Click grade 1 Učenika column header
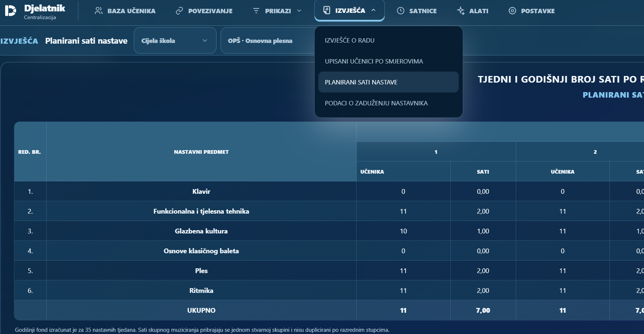 tap(403, 171)
